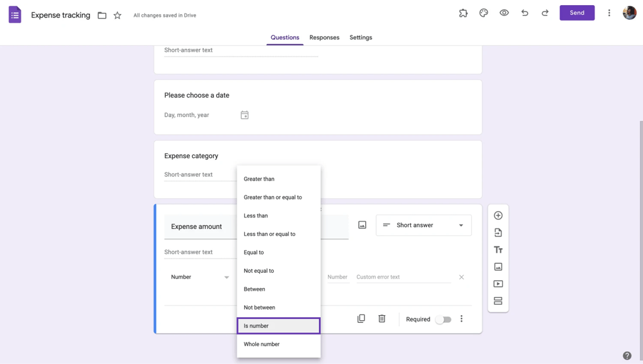Toggle the Required switch
This screenshot has width=643, height=364.
(443, 320)
